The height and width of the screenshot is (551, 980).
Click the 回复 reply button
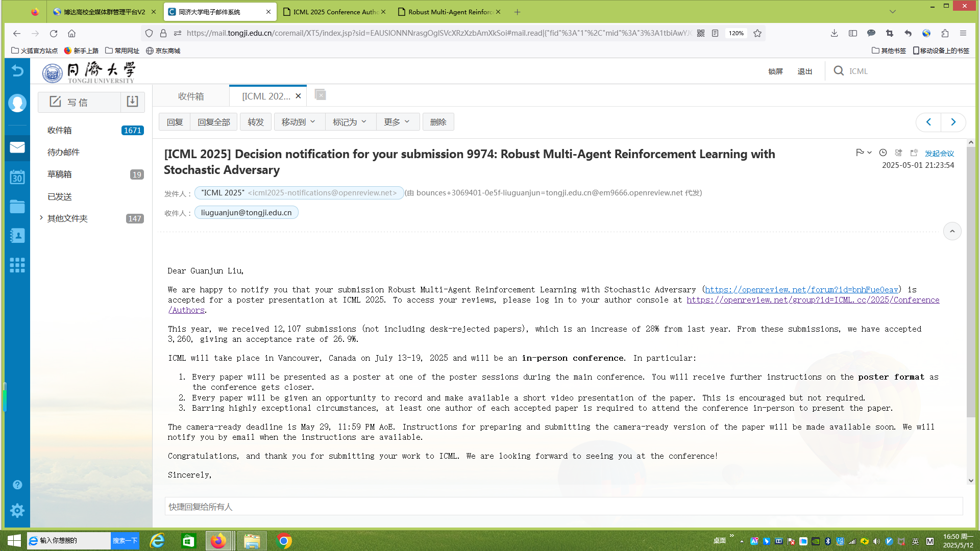175,122
